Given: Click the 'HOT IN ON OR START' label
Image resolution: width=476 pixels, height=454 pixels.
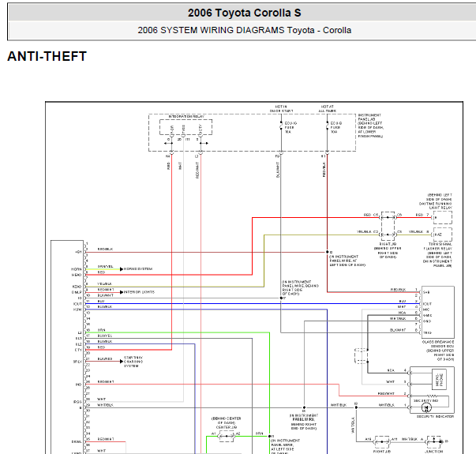Looking at the screenshot, I should coord(281,109).
